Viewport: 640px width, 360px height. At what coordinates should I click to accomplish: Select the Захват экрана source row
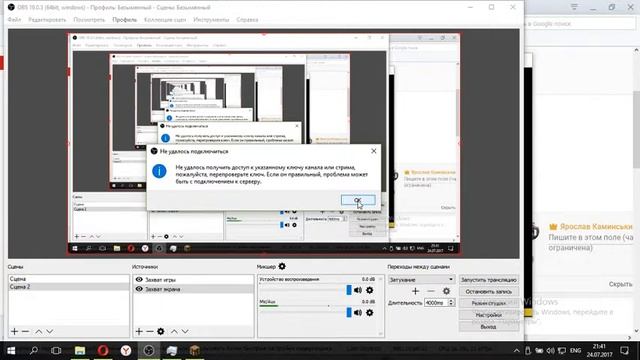tap(193, 289)
